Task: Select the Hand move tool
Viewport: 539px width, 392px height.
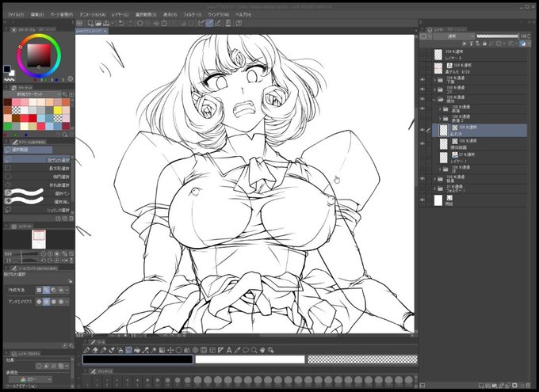Action: click(262, 350)
